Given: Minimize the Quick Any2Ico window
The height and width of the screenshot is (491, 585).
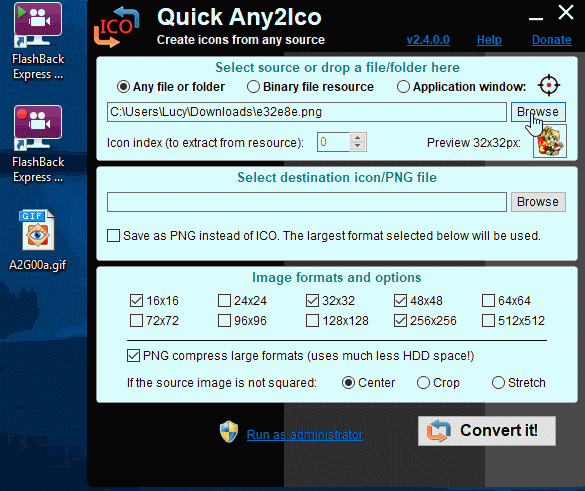Looking at the screenshot, I should (x=535, y=18).
